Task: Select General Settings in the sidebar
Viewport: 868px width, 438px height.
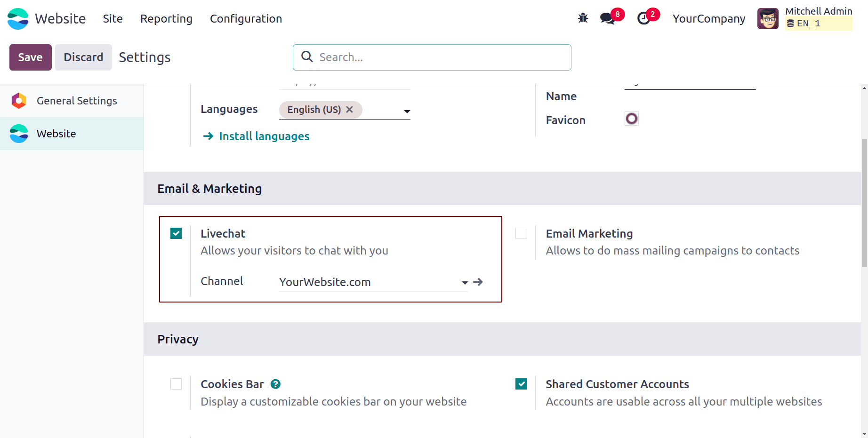Action: pos(77,100)
